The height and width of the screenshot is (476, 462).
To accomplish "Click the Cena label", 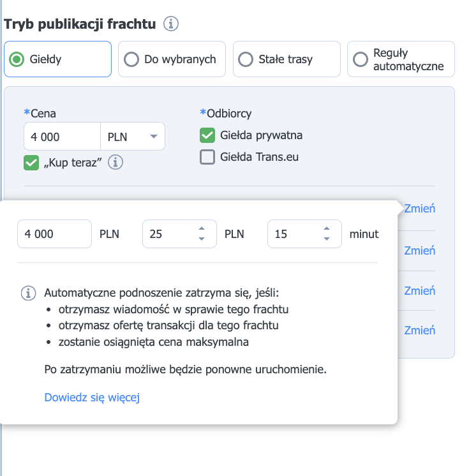I will 43,113.
